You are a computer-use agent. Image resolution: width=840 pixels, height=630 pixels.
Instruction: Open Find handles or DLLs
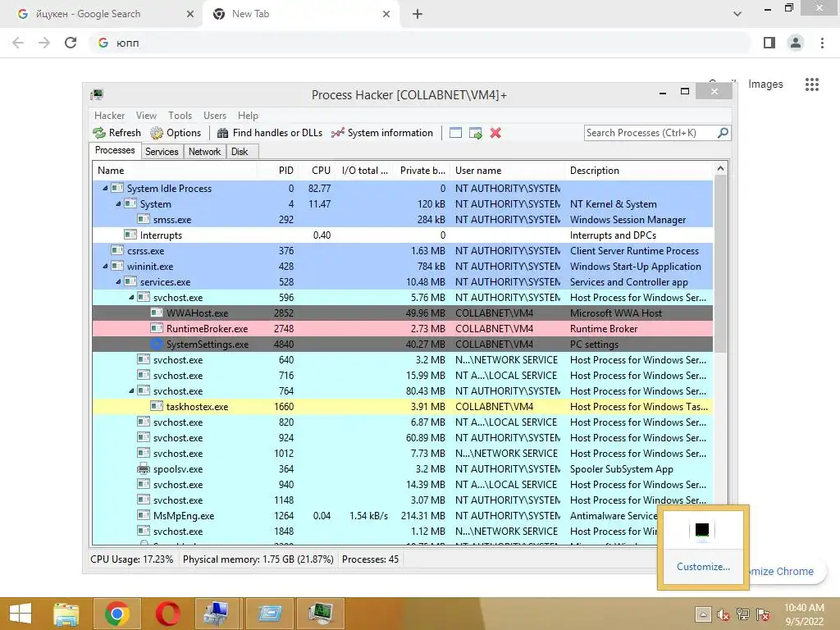(269, 133)
